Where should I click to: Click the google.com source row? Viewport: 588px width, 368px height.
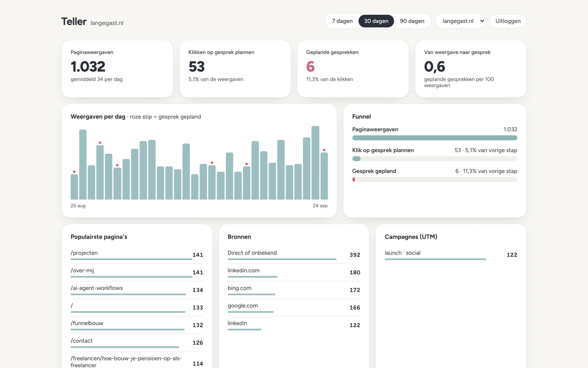click(294, 308)
